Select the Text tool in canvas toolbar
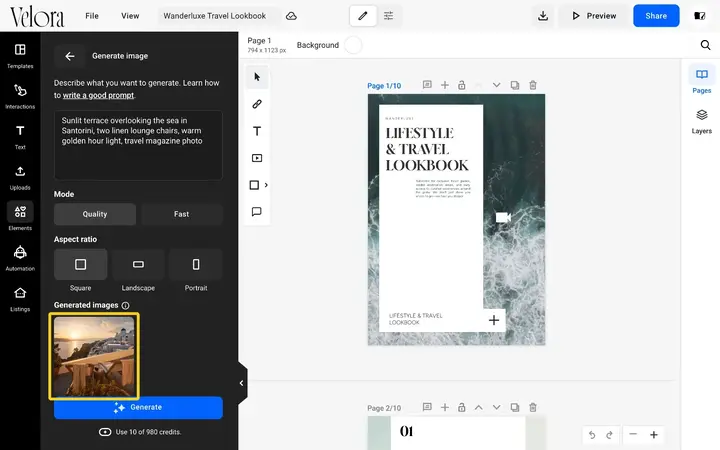This screenshot has height=450, width=720. [x=257, y=131]
